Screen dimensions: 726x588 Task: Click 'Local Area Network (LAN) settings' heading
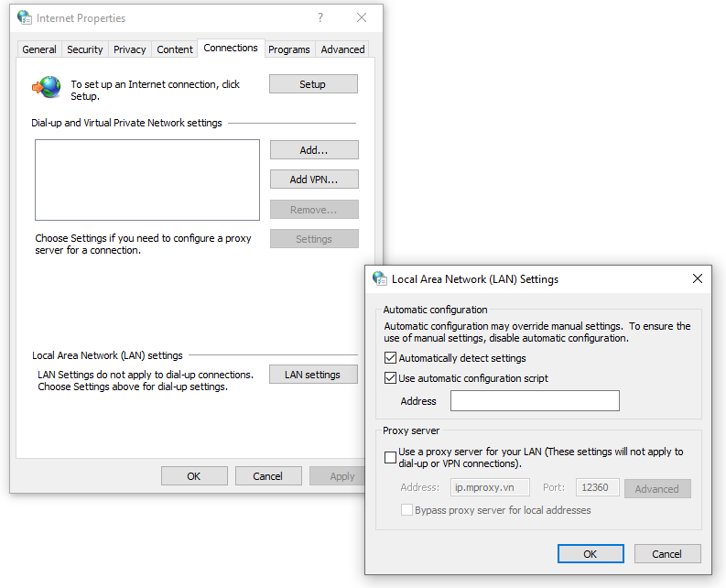[107, 355]
